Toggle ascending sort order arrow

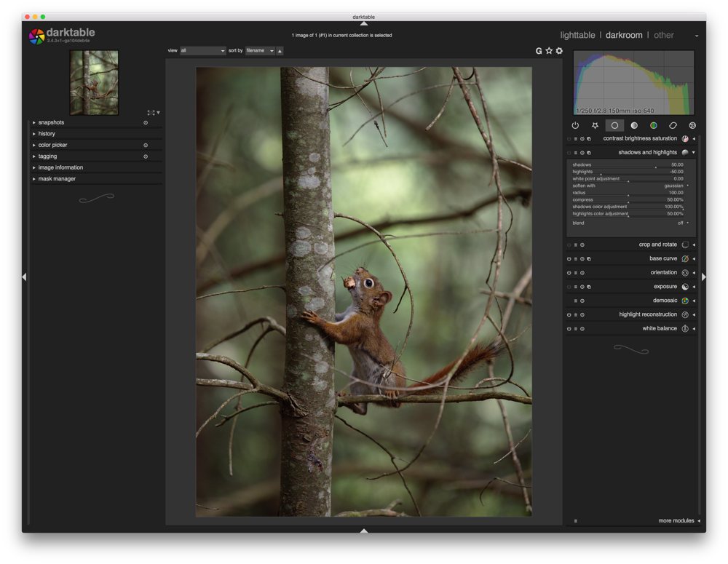(280, 51)
